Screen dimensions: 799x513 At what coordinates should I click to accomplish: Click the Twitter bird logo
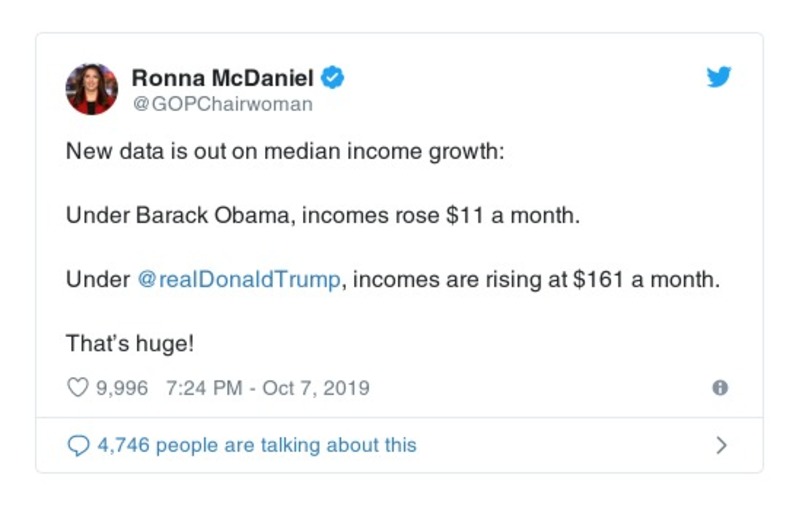[718, 77]
